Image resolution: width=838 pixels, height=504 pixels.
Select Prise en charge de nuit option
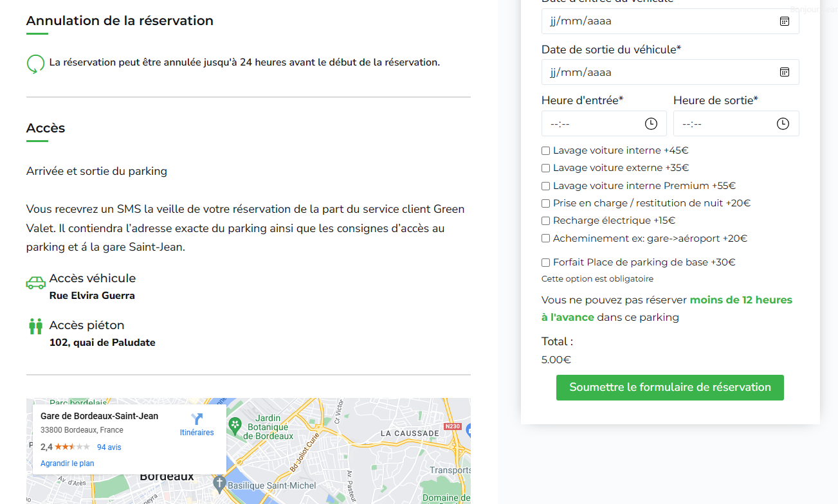[545, 204]
